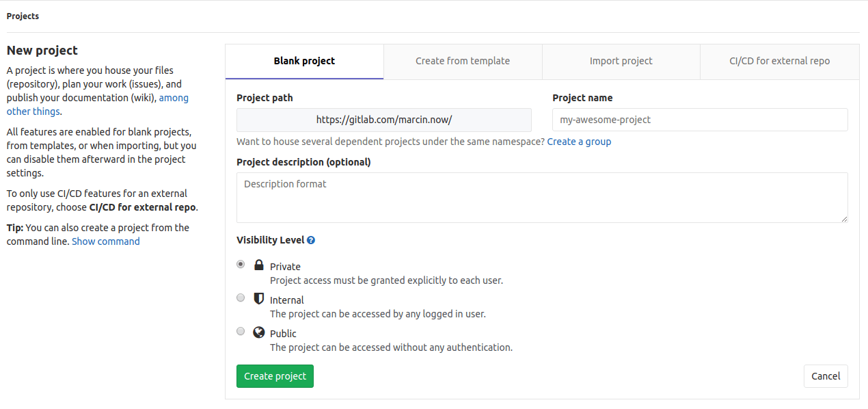Click the New project heading
The image size is (868, 409).
(42, 51)
